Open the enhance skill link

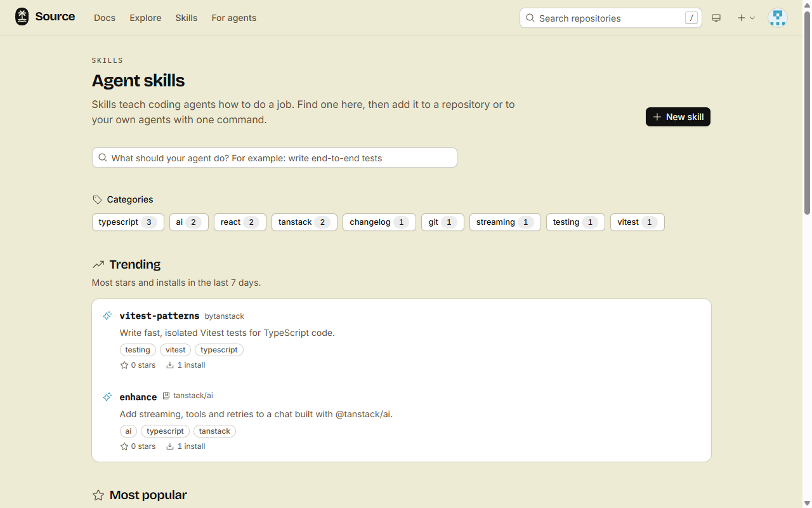138,397
